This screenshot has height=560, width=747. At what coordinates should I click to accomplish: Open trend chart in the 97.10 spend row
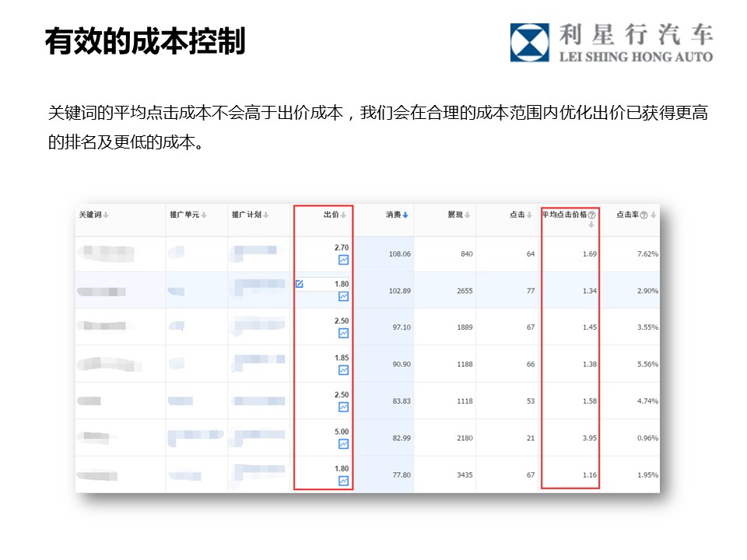point(343,333)
